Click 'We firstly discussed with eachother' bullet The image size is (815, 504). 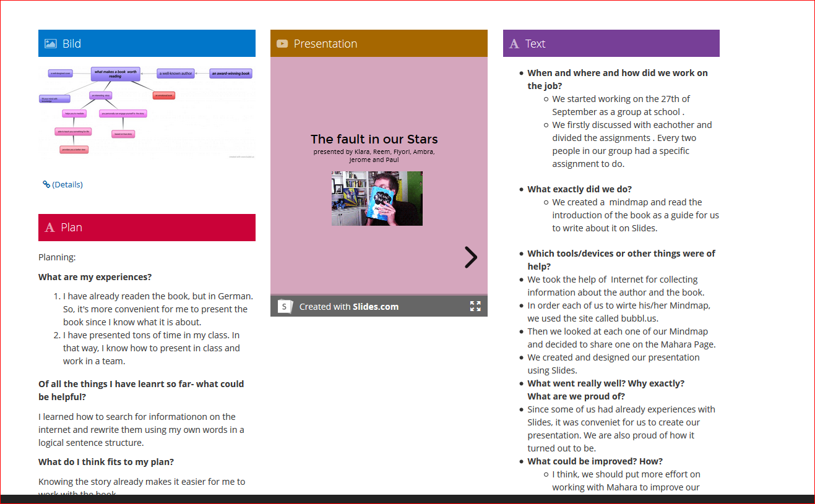coord(632,144)
